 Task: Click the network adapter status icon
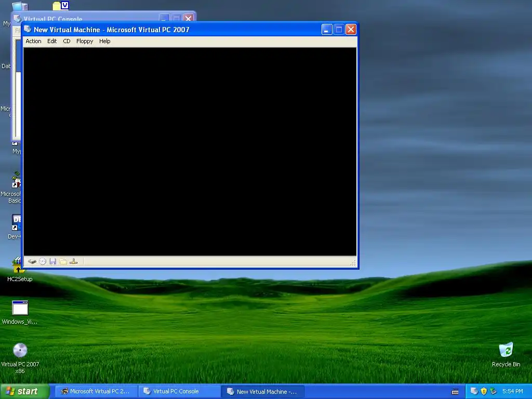(73, 262)
